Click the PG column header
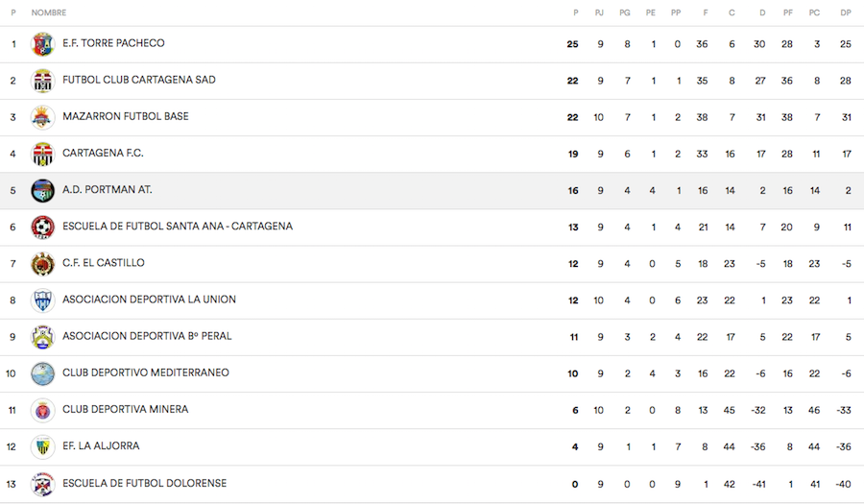Screen dimensions: 864x504 point(625,12)
